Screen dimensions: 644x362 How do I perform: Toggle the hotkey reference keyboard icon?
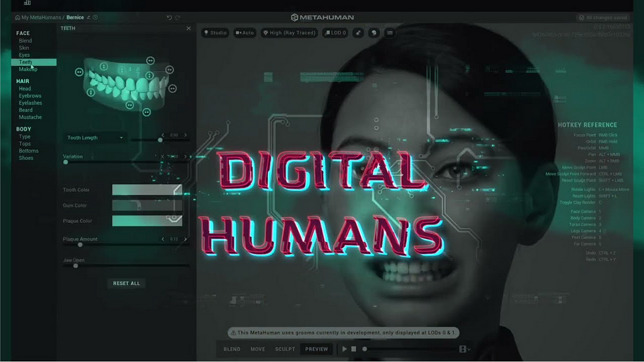(390, 33)
